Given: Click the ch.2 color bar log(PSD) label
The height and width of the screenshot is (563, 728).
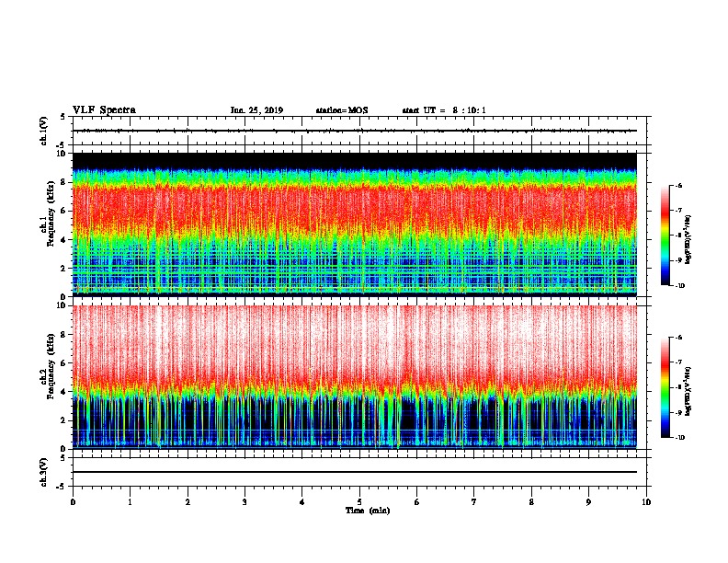Looking at the screenshot, I should pyautogui.click(x=688, y=391).
